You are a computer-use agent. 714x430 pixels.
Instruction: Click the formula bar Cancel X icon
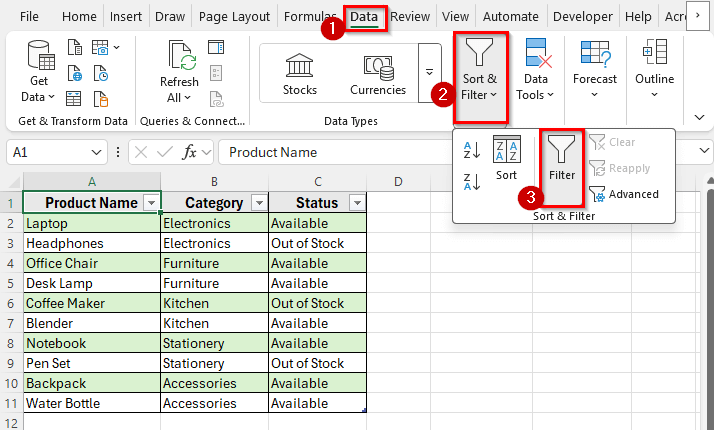pos(141,152)
